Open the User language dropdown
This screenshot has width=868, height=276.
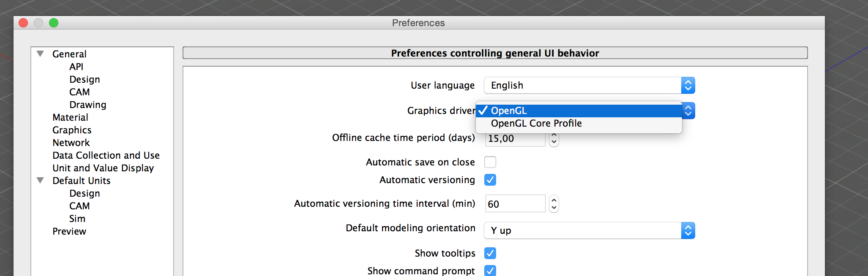tap(589, 85)
